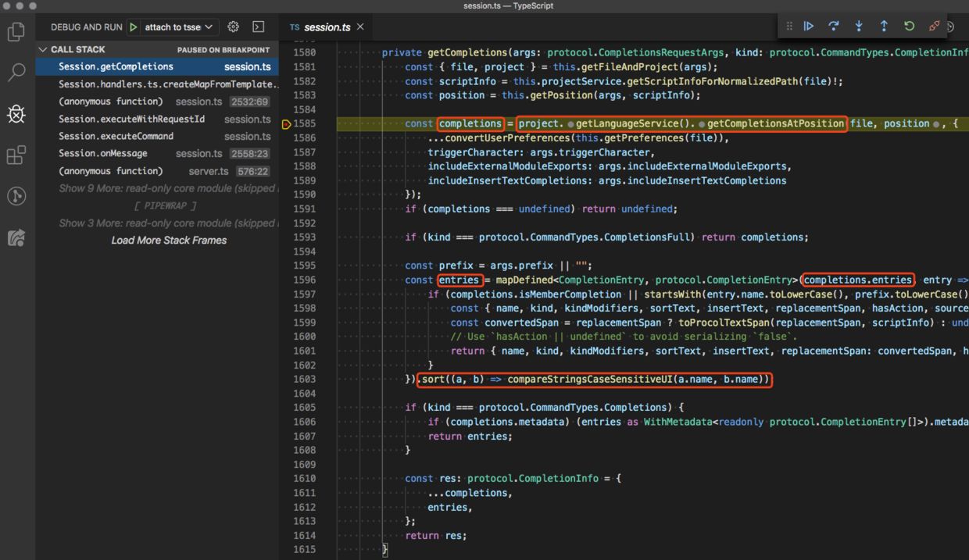
Task: Select the session.ts editor tab
Action: click(x=326, y=27)
